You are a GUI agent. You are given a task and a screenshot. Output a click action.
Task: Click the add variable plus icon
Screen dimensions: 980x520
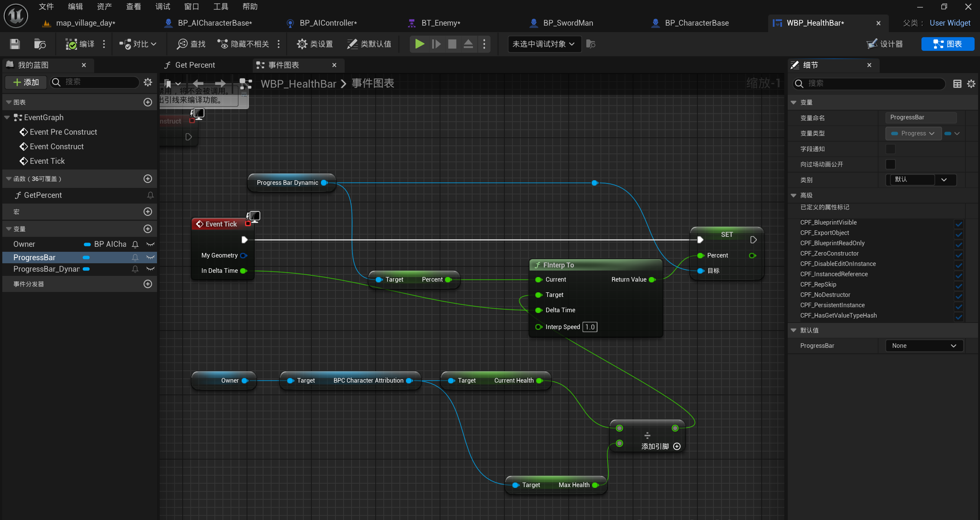point(148,229)
